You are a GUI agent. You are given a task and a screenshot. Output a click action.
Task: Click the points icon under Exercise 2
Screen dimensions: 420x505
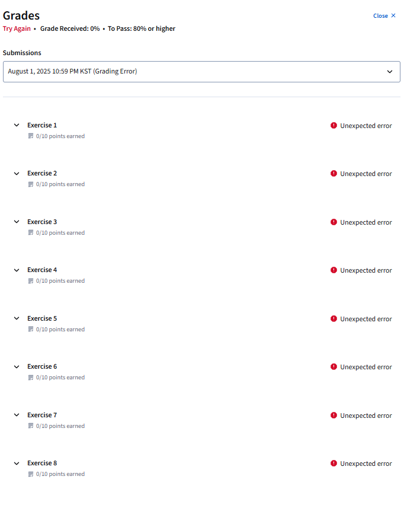31,184
